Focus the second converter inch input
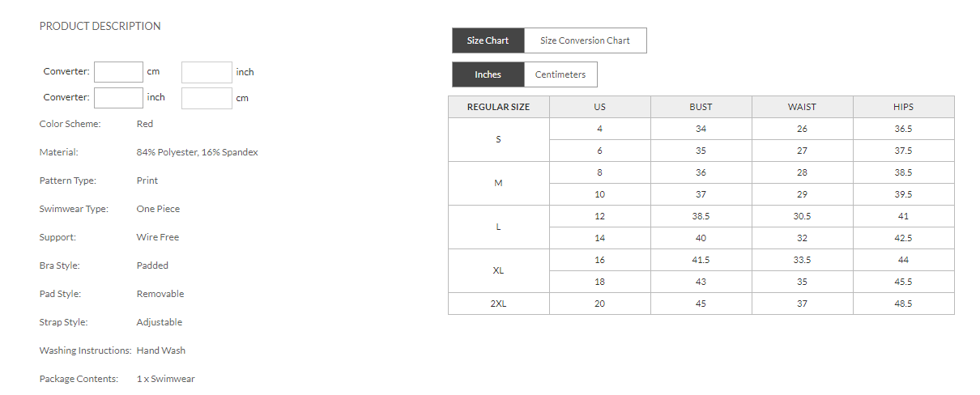This screenshot has height=395, width=980. coord(118,98)
